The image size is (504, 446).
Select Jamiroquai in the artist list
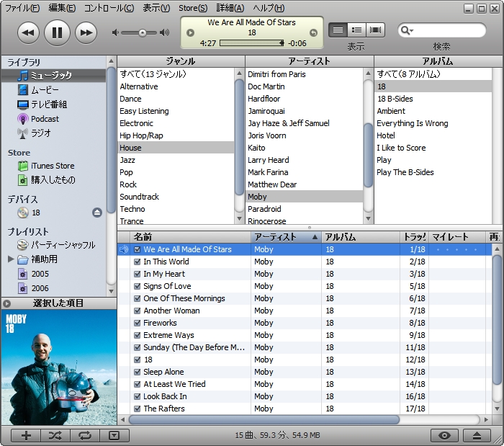click(304, 111)
